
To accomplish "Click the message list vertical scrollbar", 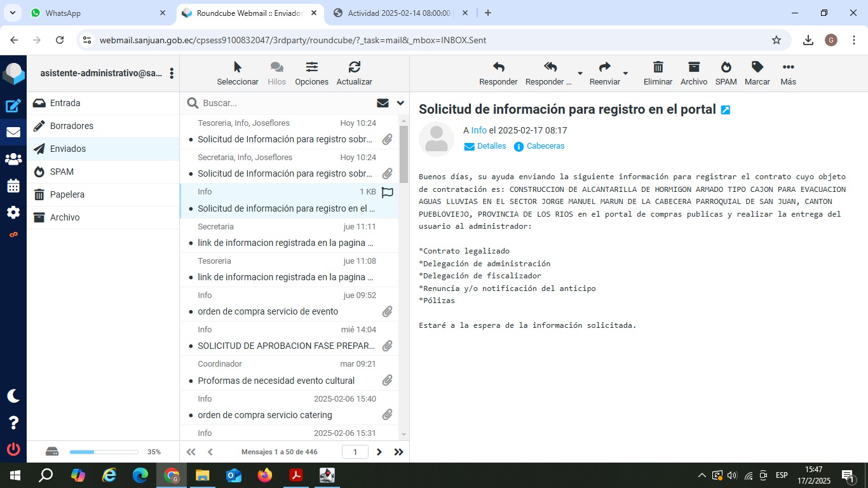I will 403,152.
